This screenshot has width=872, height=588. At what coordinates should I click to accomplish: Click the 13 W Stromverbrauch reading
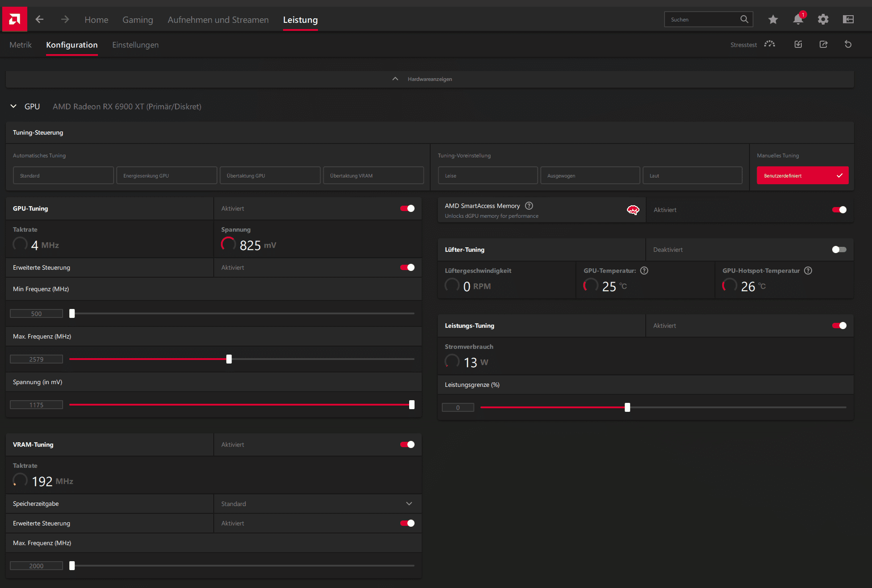[x=476, y=362]
